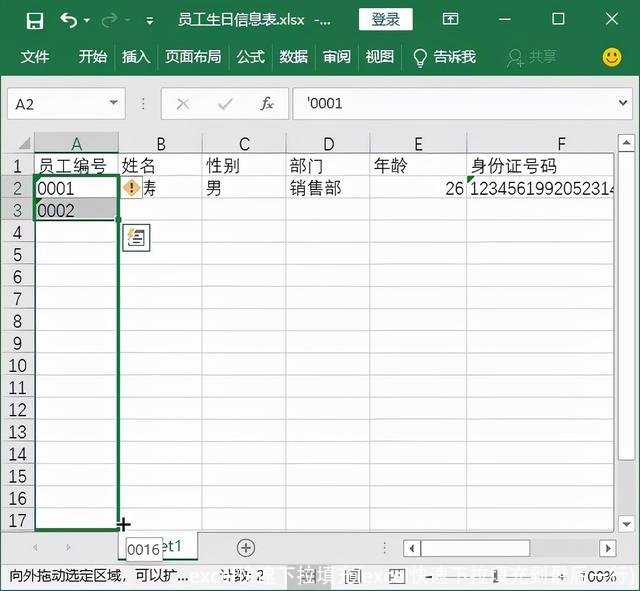Switch to the 页面布局 ribbon tab

193,56
